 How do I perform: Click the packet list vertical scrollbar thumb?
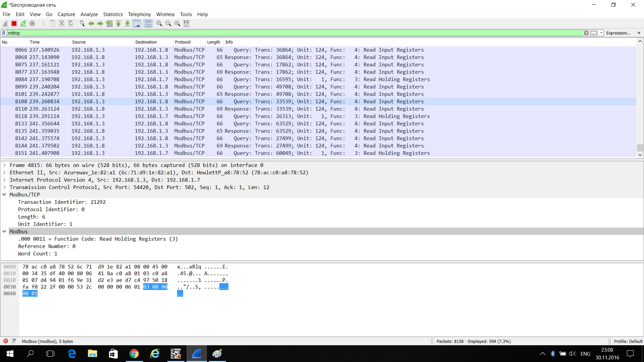point(640,148)
